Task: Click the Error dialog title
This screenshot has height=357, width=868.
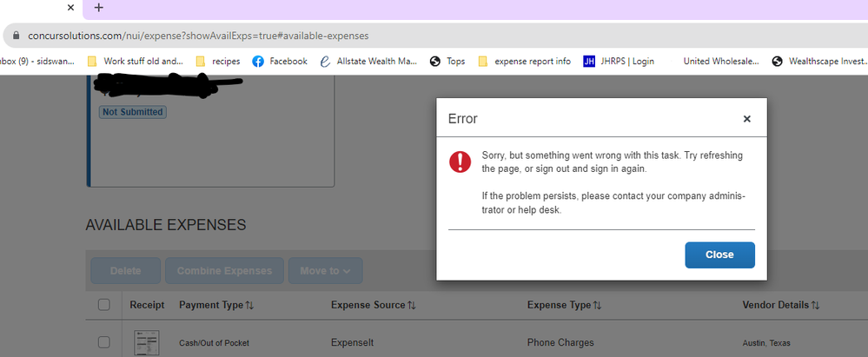Action: click(463, 118)
